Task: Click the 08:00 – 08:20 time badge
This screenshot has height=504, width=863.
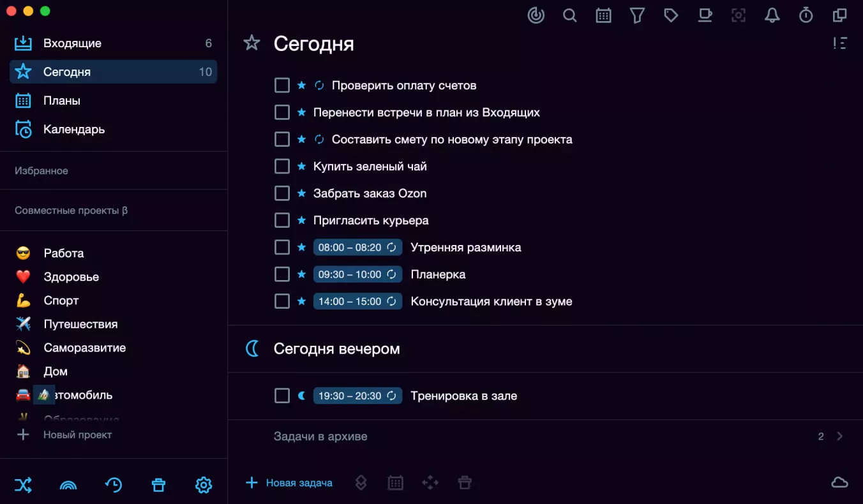Action: tap(358, 248)
